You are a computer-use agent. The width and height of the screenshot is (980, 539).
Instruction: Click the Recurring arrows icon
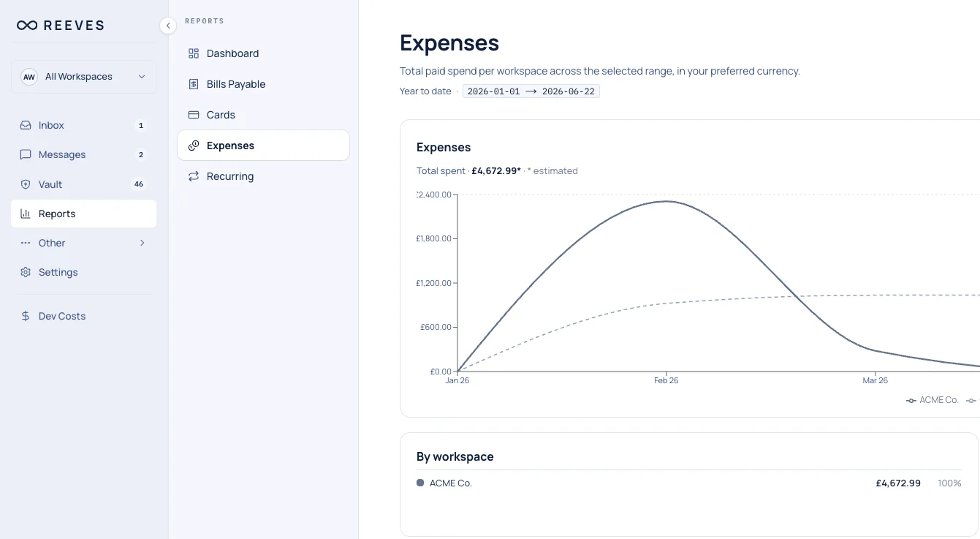[194, 176]
